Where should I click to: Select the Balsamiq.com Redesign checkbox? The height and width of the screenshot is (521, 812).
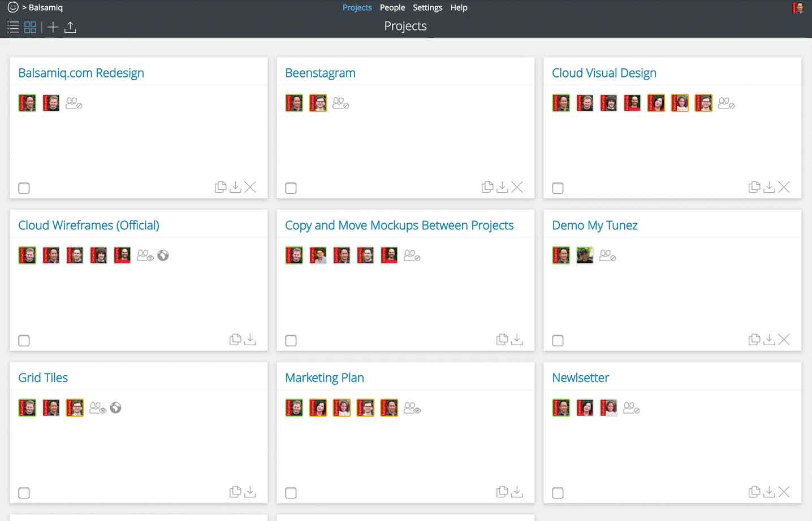pyautogui.click(x=24, y=188)
